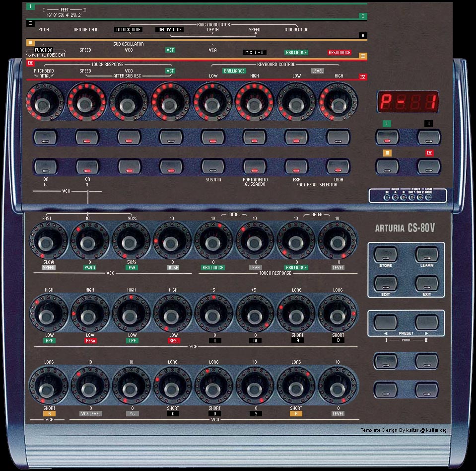Image resolution: width=476 pixels, height=471 pixels.
Task: Click the HPF filter knob
Action: tap(48, 314)
